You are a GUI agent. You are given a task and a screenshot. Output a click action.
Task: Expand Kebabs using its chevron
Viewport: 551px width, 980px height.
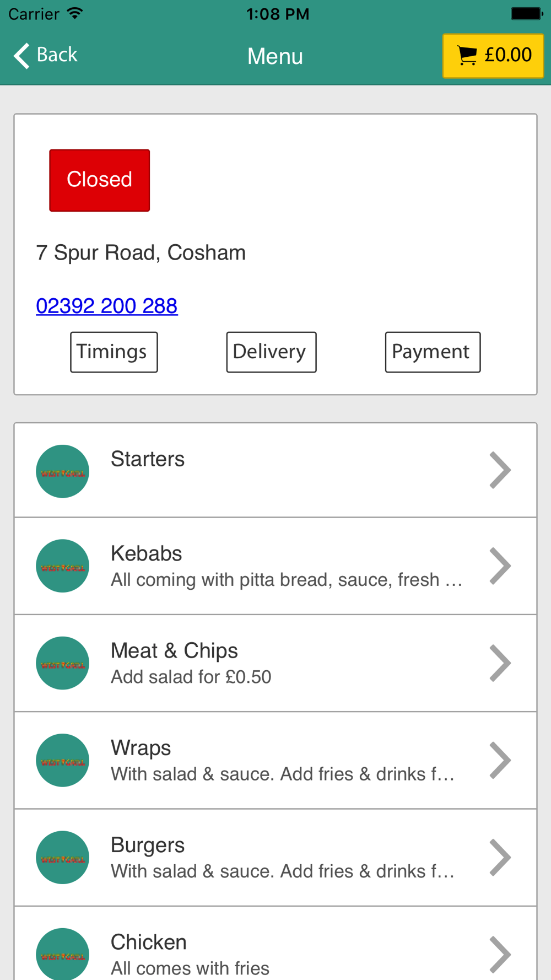[x=500, y=566]
